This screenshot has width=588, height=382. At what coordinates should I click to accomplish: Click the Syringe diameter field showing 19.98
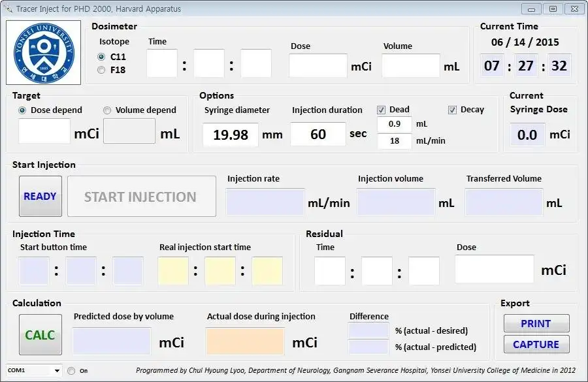pos(231,135)
